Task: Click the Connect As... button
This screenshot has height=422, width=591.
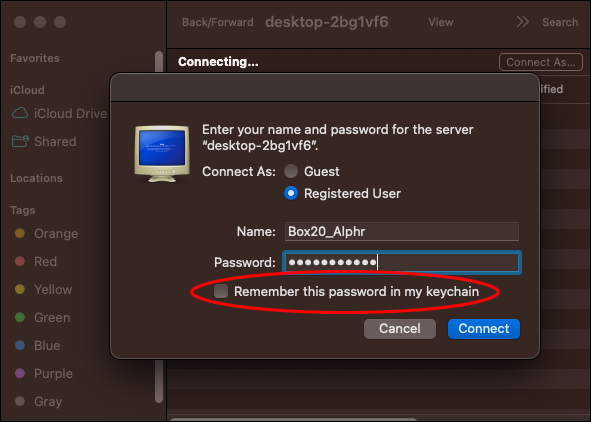Action: pos(541,62)
